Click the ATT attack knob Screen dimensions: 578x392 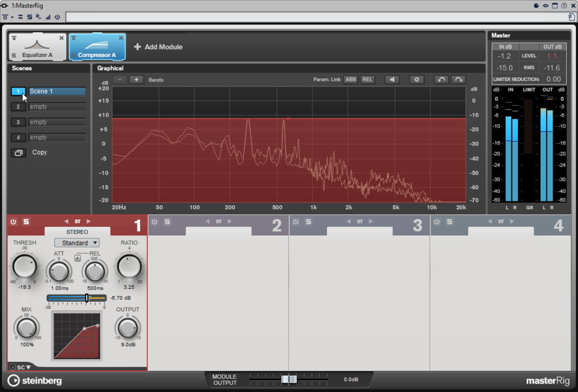(59, 272)
